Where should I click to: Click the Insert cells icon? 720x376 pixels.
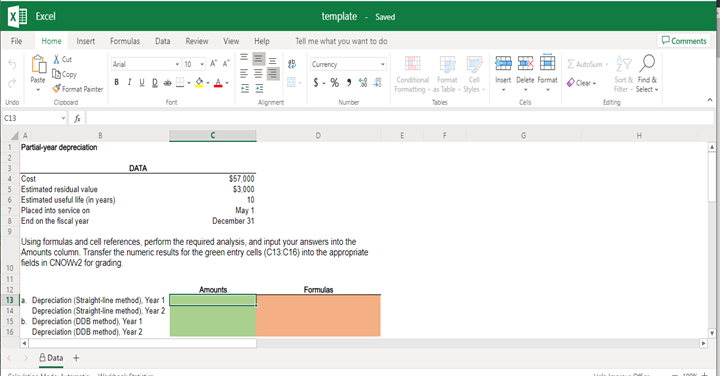coord(503,63)
